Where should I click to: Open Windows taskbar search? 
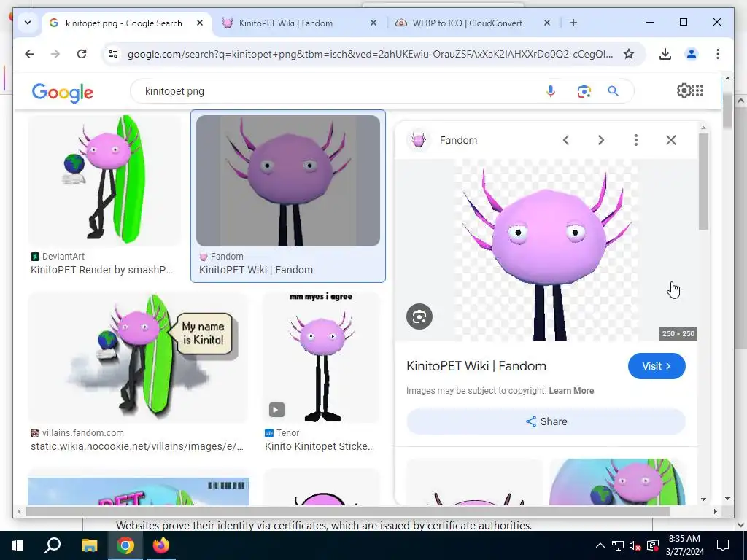[x=53, y=545]
